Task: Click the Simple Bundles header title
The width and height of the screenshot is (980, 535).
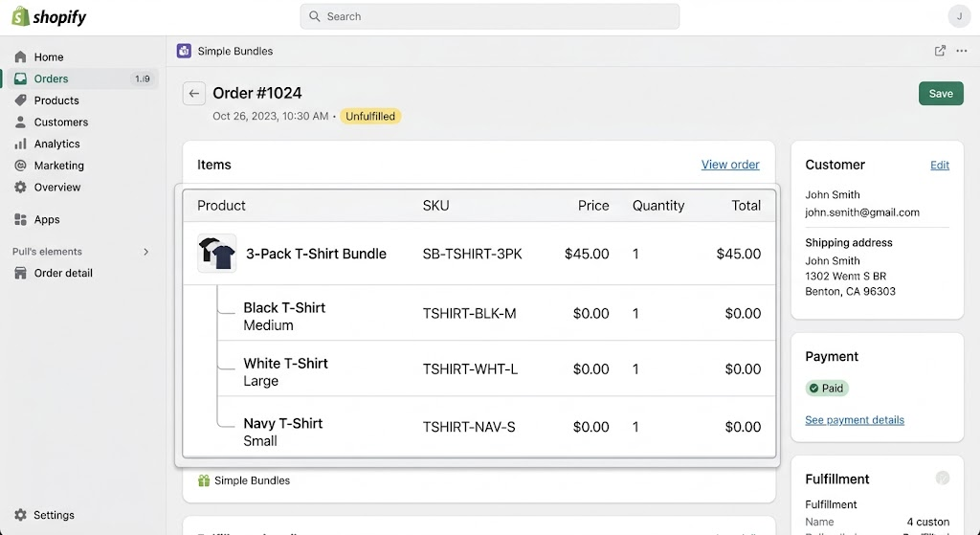Action: coord(235,52)
